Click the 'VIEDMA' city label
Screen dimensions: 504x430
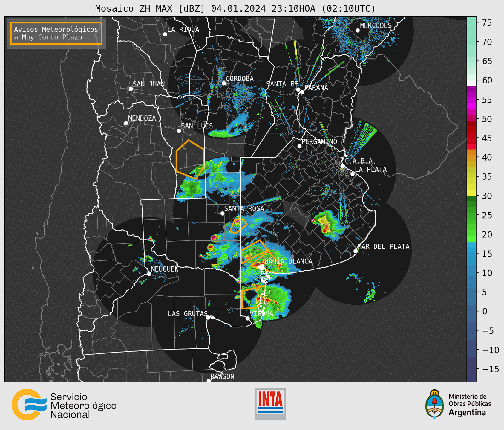(261, 314)
